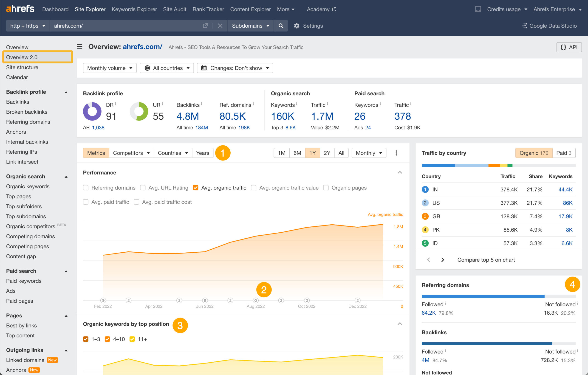The width and height of the screenshot is (588, 375).
Task: Open the All countries dropdown filter
Action: pos(166,68)
